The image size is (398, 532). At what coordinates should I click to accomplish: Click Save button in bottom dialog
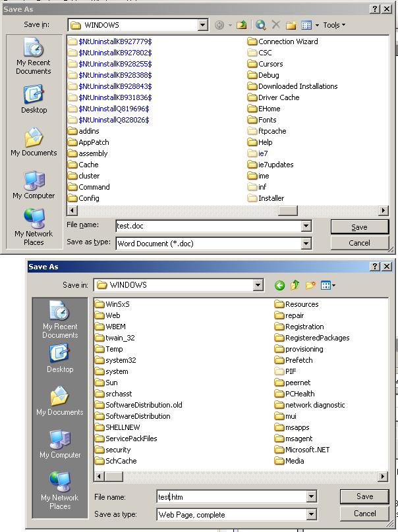tap(364, 496)
